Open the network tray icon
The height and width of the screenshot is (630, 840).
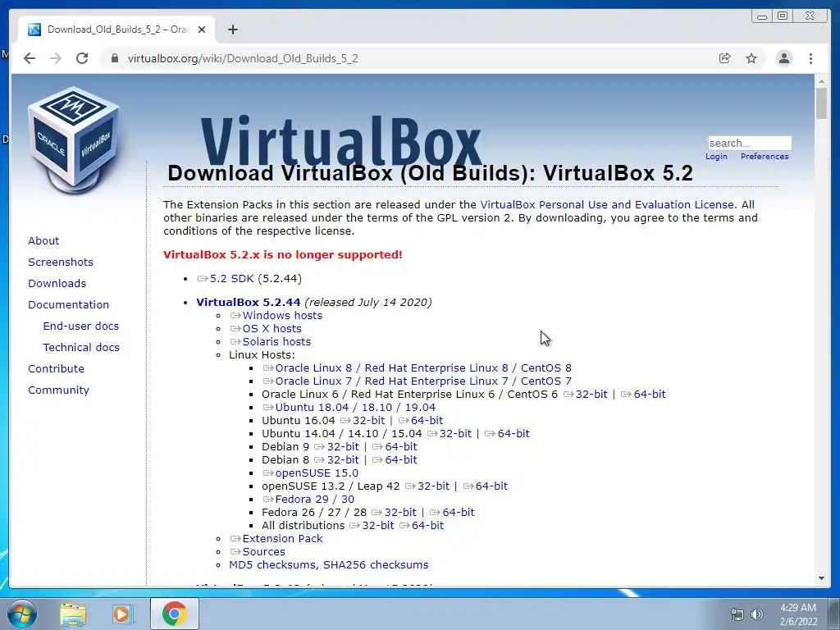(737, 614)
